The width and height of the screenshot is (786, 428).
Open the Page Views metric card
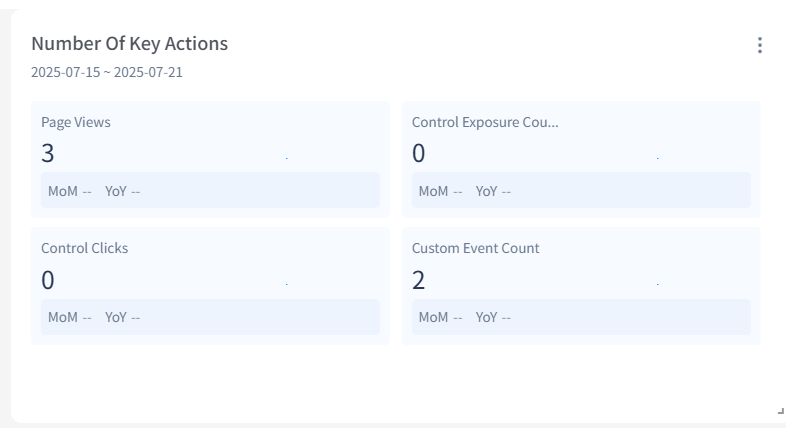[76, 122]
